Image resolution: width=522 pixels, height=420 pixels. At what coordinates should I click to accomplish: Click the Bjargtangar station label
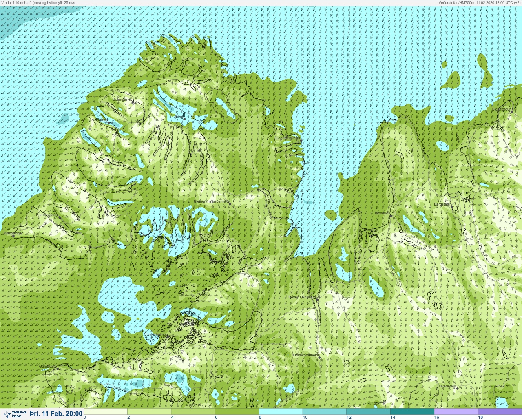(13, 233)
